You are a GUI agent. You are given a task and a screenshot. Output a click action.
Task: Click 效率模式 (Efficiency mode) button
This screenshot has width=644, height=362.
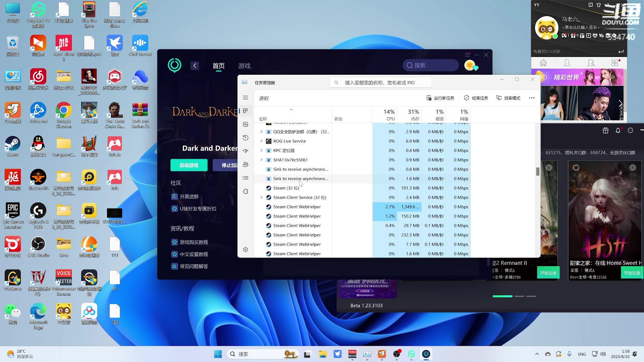tap(508, 98)
